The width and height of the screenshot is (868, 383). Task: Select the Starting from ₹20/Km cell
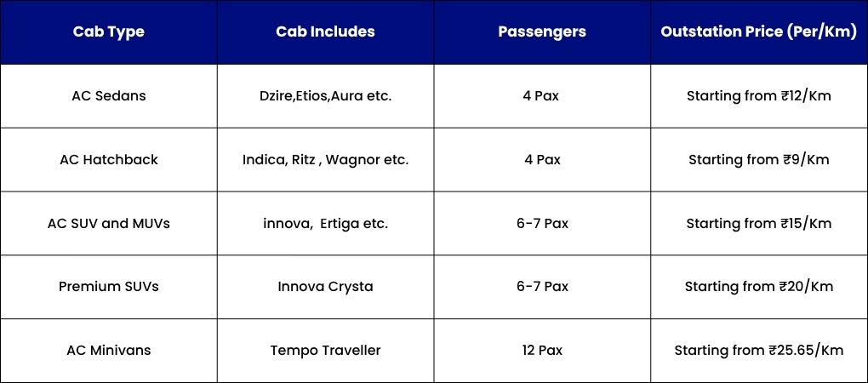pos(759,287)
